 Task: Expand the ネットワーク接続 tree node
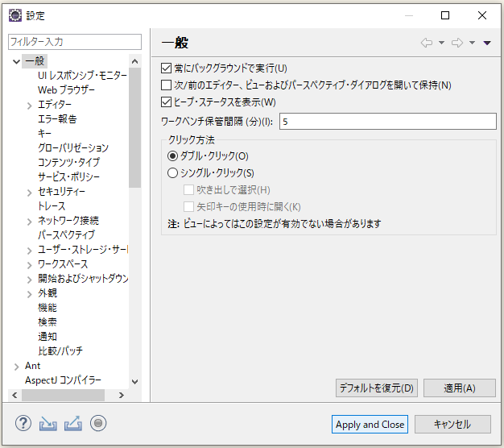30,222
